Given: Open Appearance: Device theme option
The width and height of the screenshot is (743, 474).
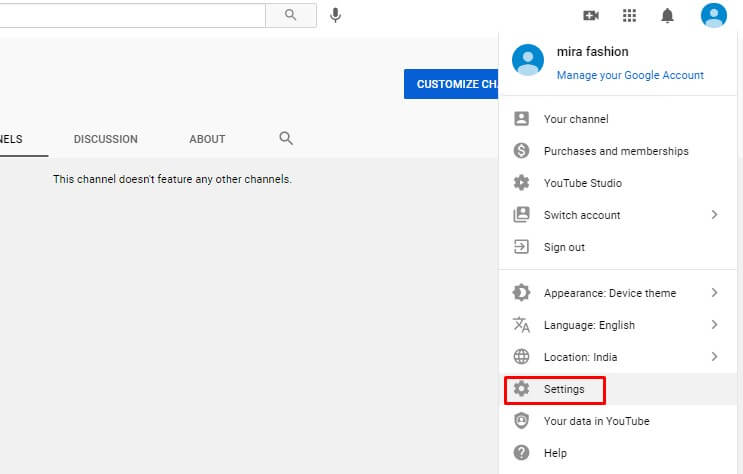Looking at the screenshot, I should pyautogui.click(x=617, y=292).
